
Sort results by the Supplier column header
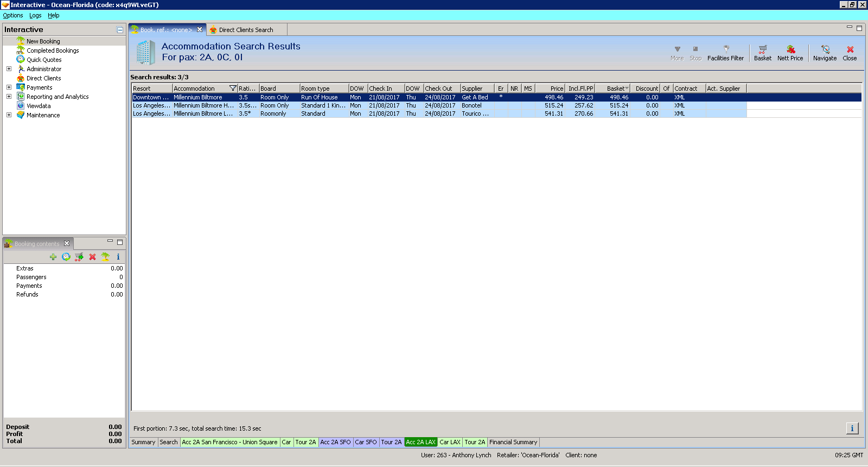click(477, 89)
